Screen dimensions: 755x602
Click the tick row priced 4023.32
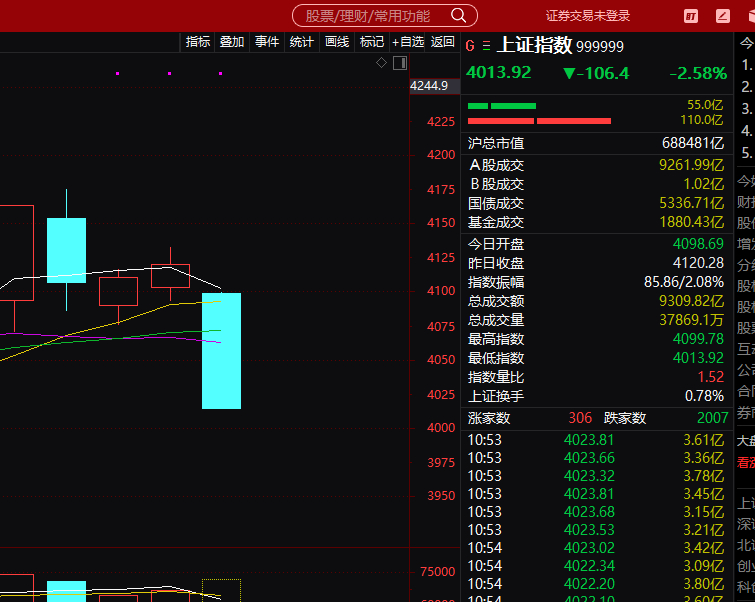click(596, 476)
